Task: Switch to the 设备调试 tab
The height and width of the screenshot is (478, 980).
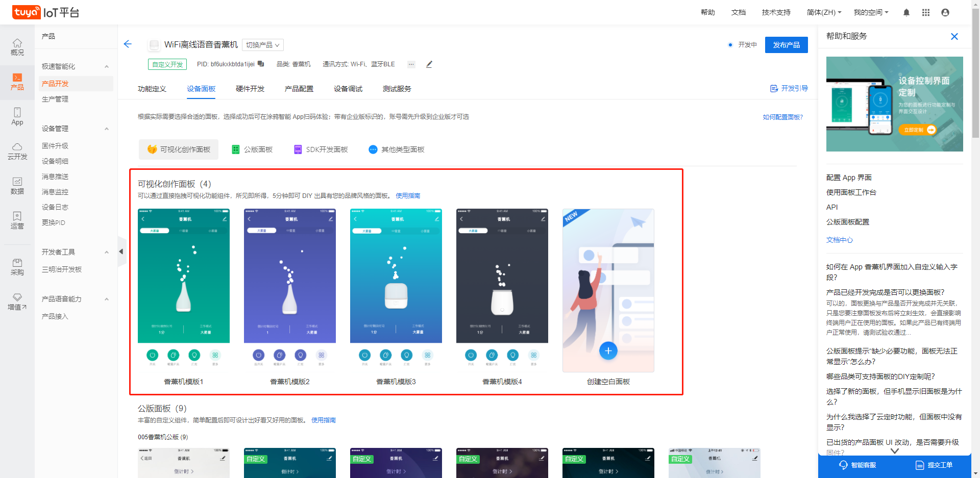Action: coord(348,89)
